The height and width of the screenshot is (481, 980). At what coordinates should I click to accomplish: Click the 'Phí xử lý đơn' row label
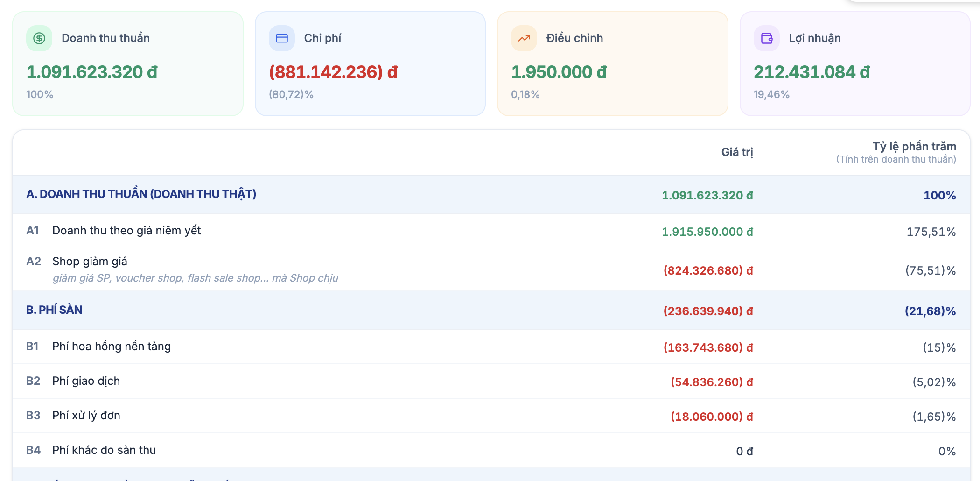click(x=86, y=416)
